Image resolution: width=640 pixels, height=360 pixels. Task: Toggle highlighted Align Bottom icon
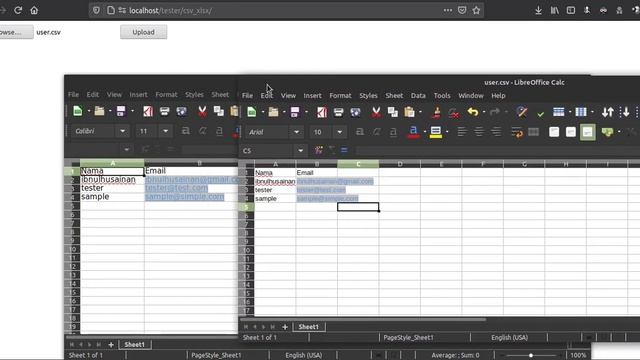pyautogui.click(x=587, y=132)
